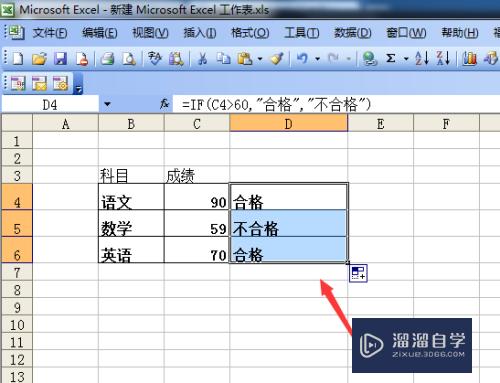The image size is (500, 383).
Task: Select row 4 header
Action: tap(17, 197)
